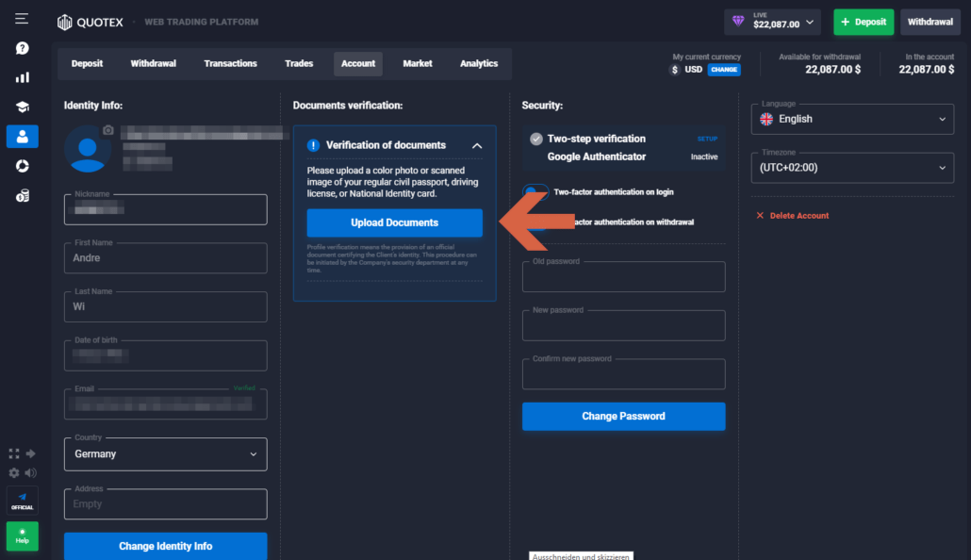971x560 pixels.
Task: Open the Language dropdown set to English
Action: (x=852, y=119)
